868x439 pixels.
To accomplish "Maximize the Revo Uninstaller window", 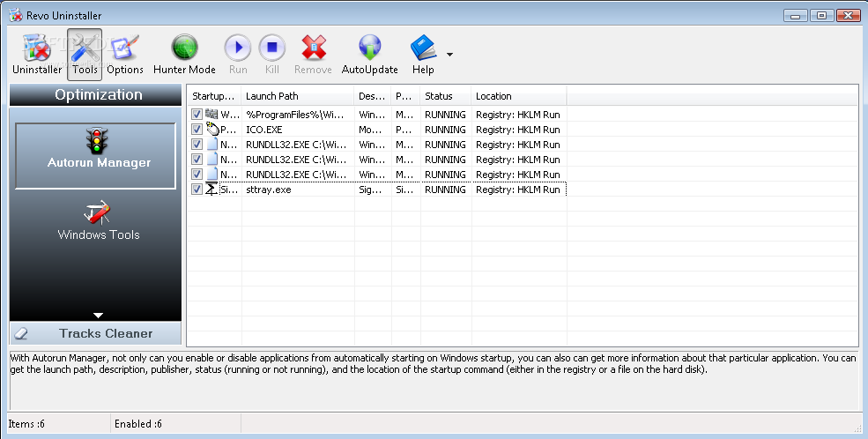I will pos(821,16).
